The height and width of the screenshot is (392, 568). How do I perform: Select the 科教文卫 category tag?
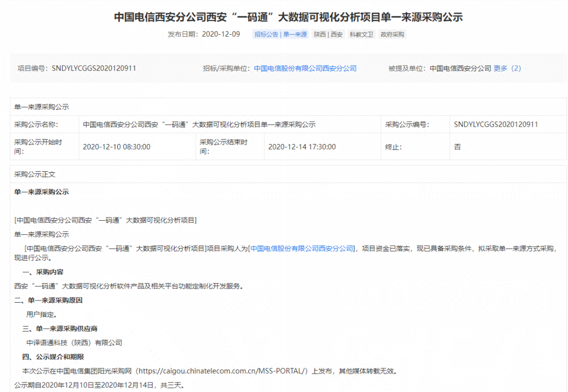pyautogui.click(x=361, y=34)
